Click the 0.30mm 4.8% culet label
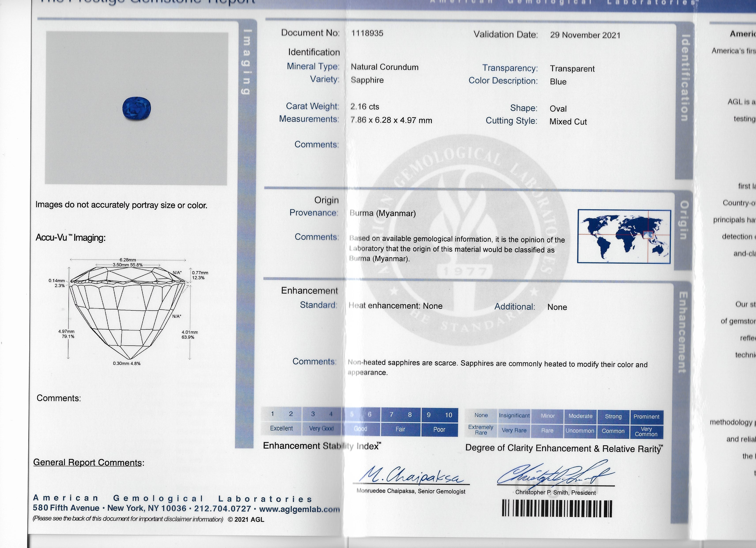Viewport: 756px width, 548px height. [127, 363]
